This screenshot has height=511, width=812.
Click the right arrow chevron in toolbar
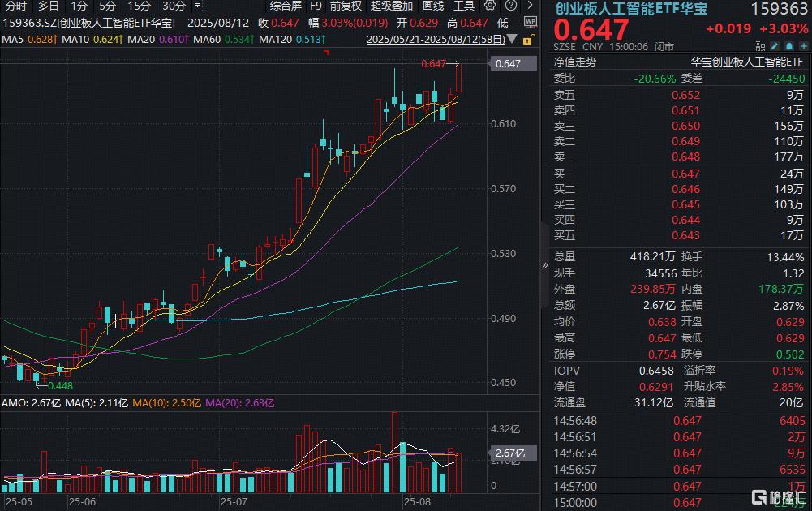click(x=530, y=6)
